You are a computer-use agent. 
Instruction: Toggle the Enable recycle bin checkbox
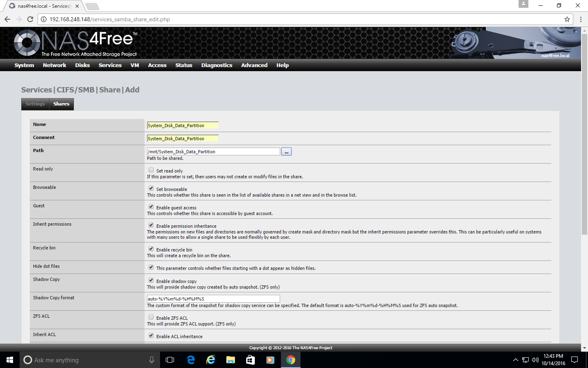click(x=151, y=249)
